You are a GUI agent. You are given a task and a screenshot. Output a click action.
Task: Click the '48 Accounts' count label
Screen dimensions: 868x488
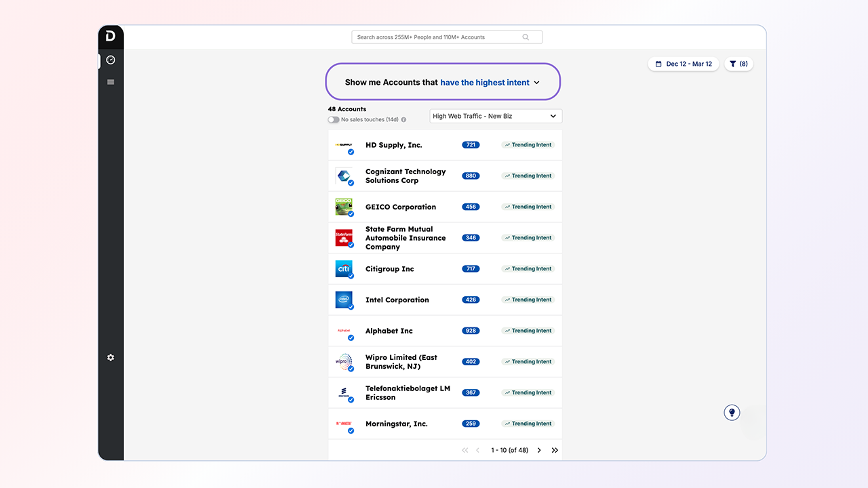347,109
